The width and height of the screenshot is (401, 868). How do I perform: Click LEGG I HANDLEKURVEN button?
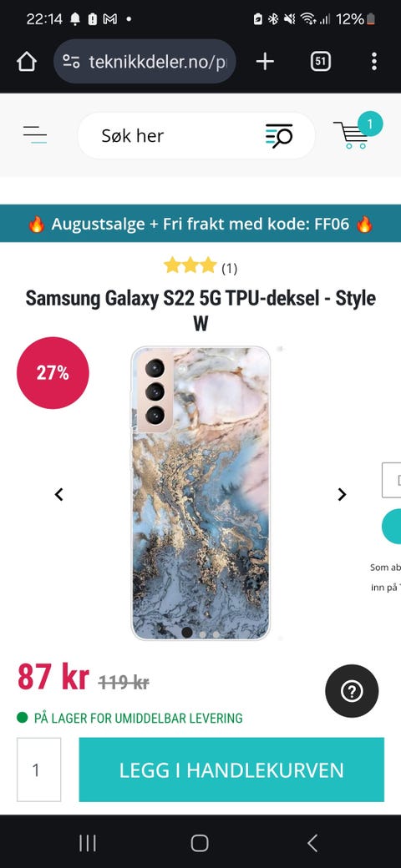(231, 770)
